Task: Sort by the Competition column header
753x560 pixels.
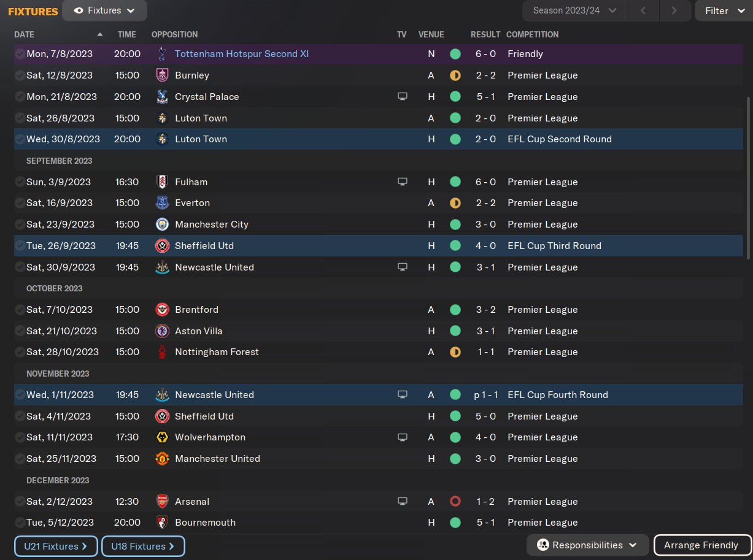Action: tap(532, 35)
